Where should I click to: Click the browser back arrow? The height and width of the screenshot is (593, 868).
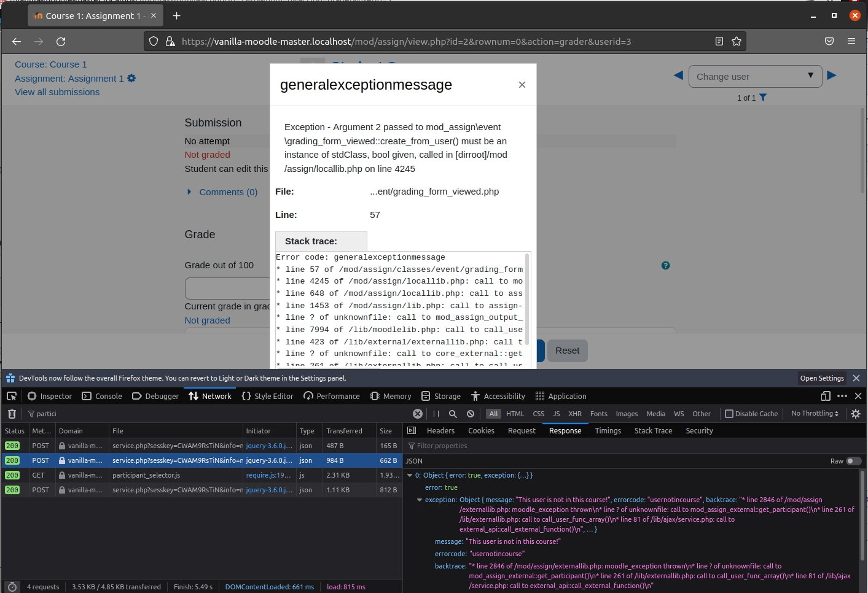pyautogui.click(x=17, y=41)
